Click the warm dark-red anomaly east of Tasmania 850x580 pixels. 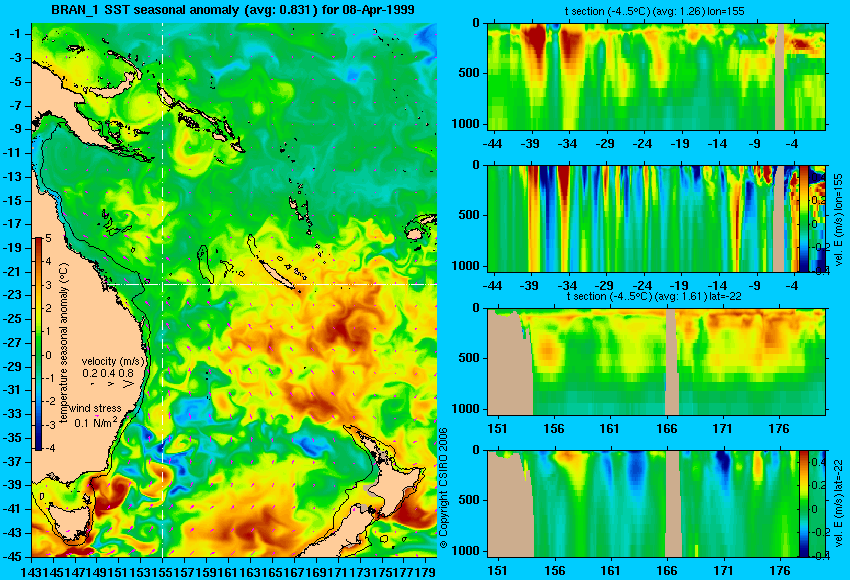pos(112,496)
